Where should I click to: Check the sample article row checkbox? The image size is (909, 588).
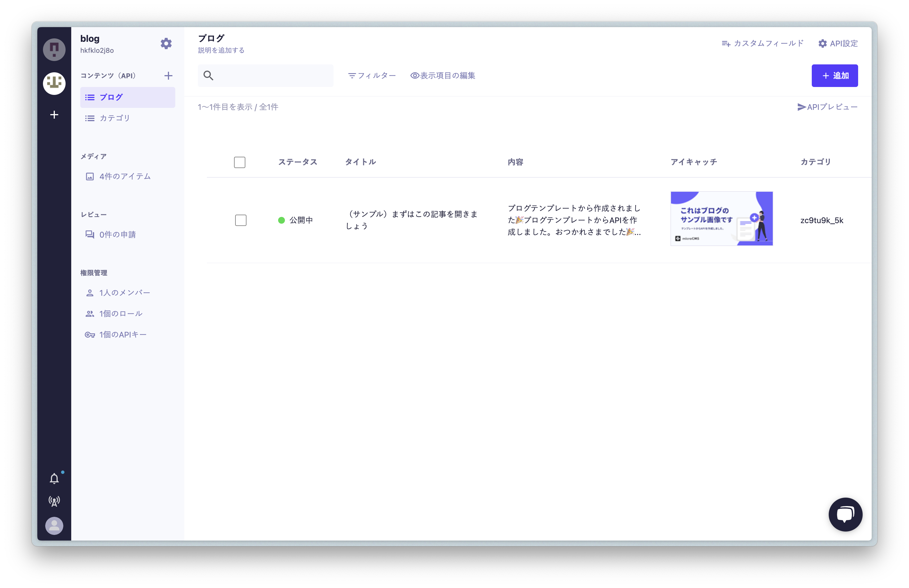coord(241,220)
